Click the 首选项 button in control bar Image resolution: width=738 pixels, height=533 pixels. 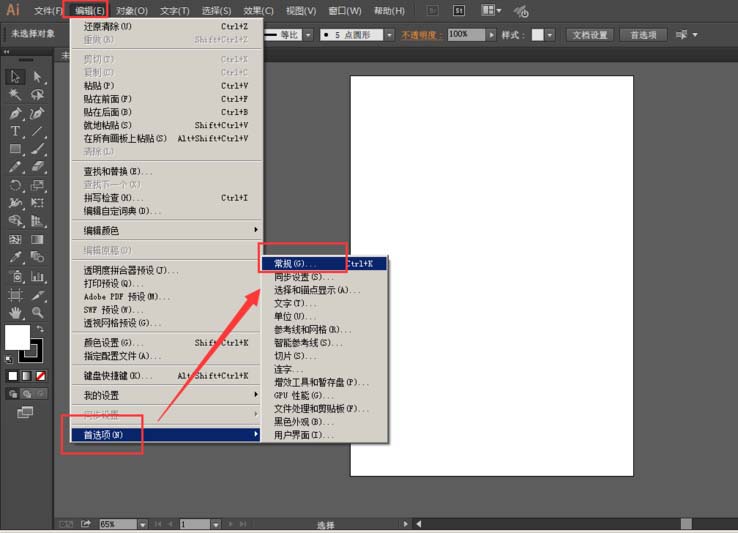pos(643,34)
